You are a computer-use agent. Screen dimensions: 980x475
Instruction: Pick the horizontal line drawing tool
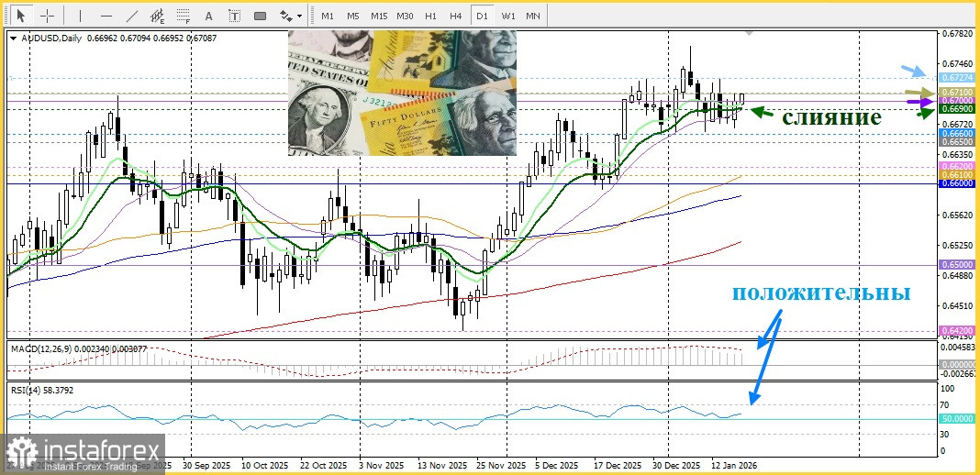(x=106, y=16)
